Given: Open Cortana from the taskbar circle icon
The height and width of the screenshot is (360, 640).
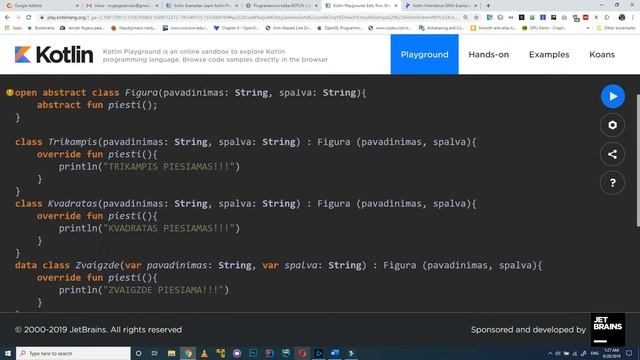Looking at the screenshot, I should coord(139,353).
